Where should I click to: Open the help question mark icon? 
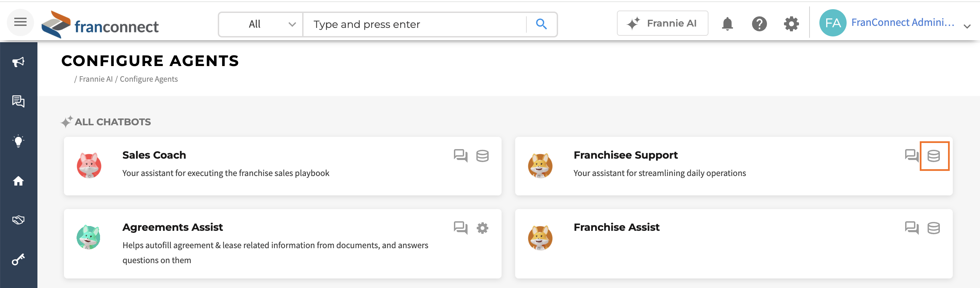point(759,23)
